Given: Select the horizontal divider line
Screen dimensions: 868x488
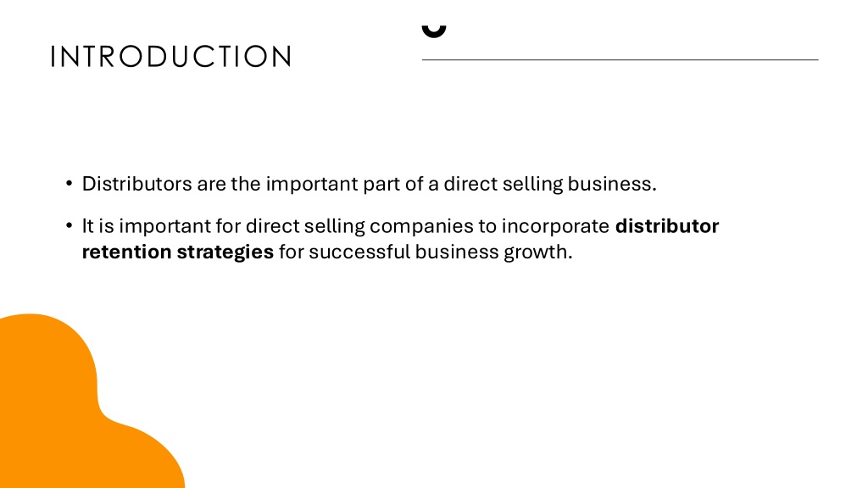Looking at the screenshot, I should pos(620,60).
